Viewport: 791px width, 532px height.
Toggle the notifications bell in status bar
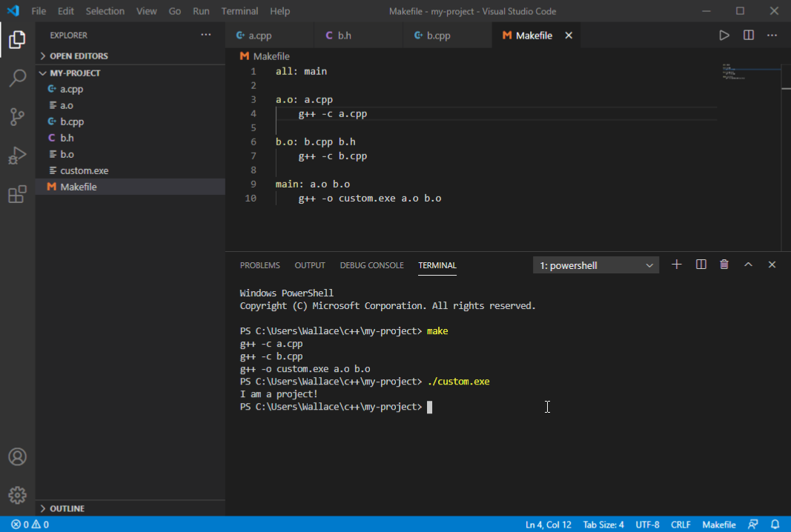(x=775, y=525)
